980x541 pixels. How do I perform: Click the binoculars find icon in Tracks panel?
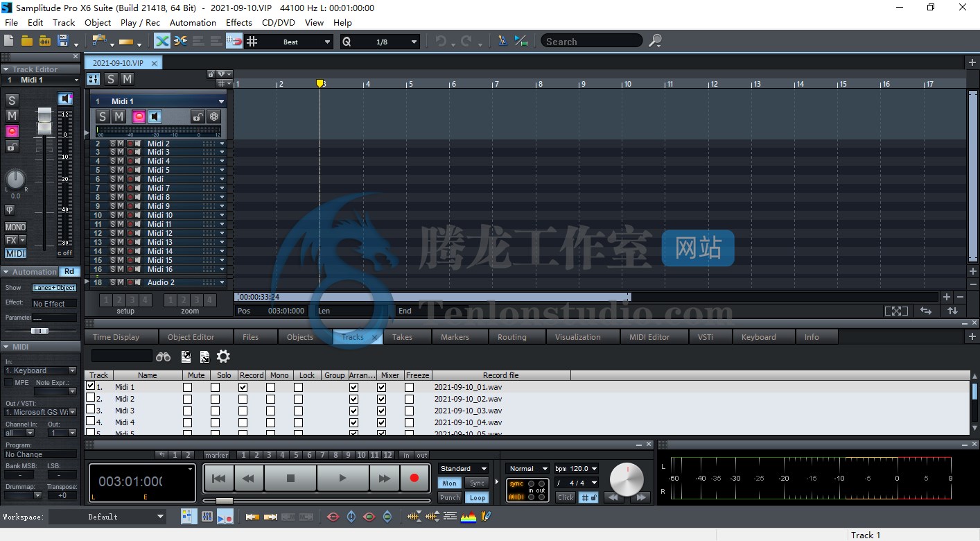pos(163,357)
